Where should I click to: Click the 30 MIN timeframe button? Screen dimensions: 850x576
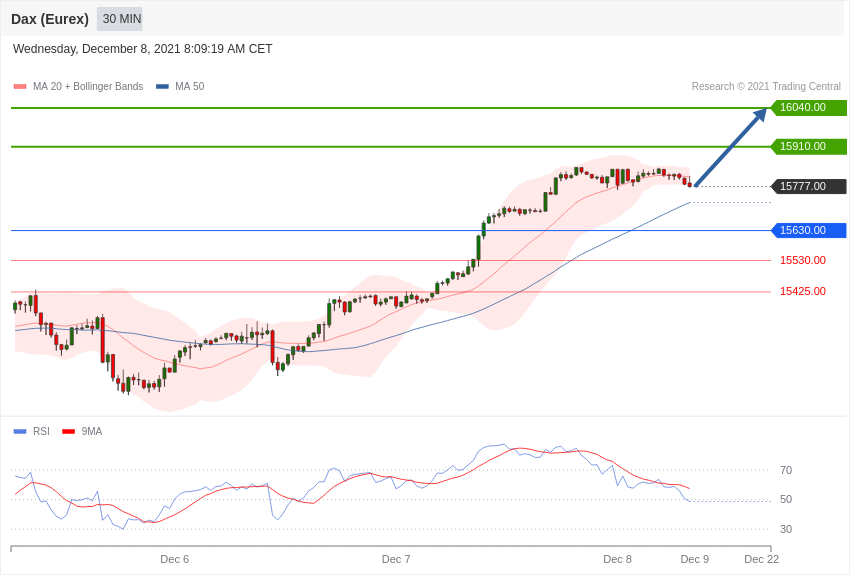(121, 19)
